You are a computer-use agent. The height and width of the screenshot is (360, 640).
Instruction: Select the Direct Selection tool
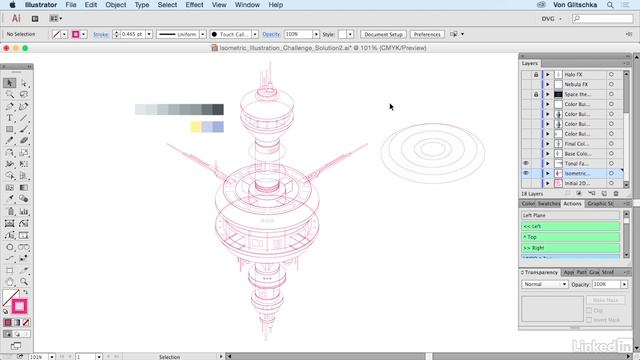[x=24, y=83]
